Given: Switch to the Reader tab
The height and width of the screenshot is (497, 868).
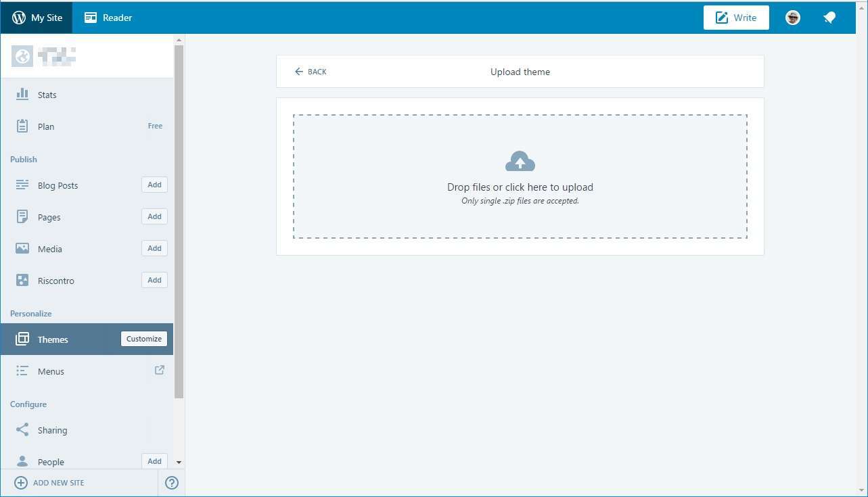Looking at the screenshot, I should (108, 18).
